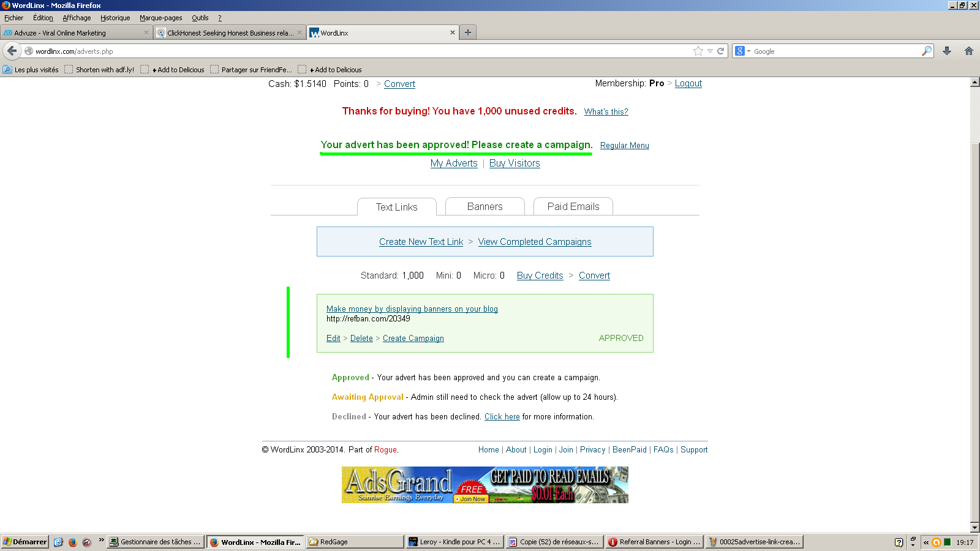The image size is (980, 551).
Task: Switch to the Gestionnaire des tâches taskbar window
Action: [156, 542]
